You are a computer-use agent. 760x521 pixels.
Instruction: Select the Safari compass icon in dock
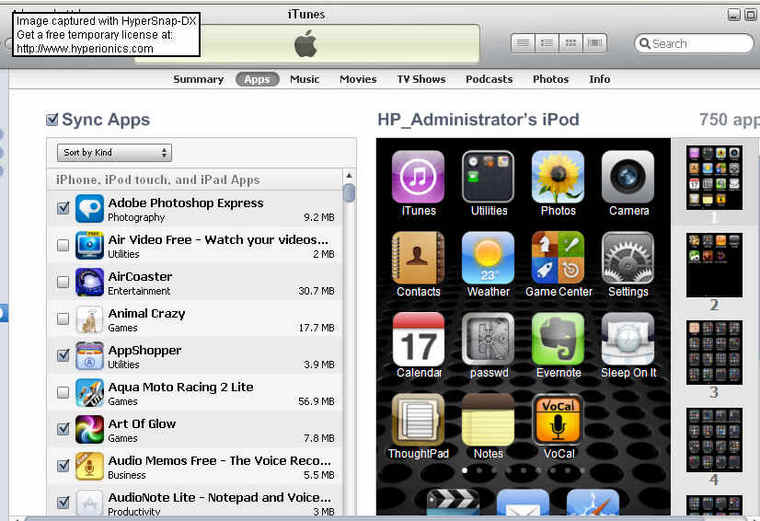coord(593,502)
